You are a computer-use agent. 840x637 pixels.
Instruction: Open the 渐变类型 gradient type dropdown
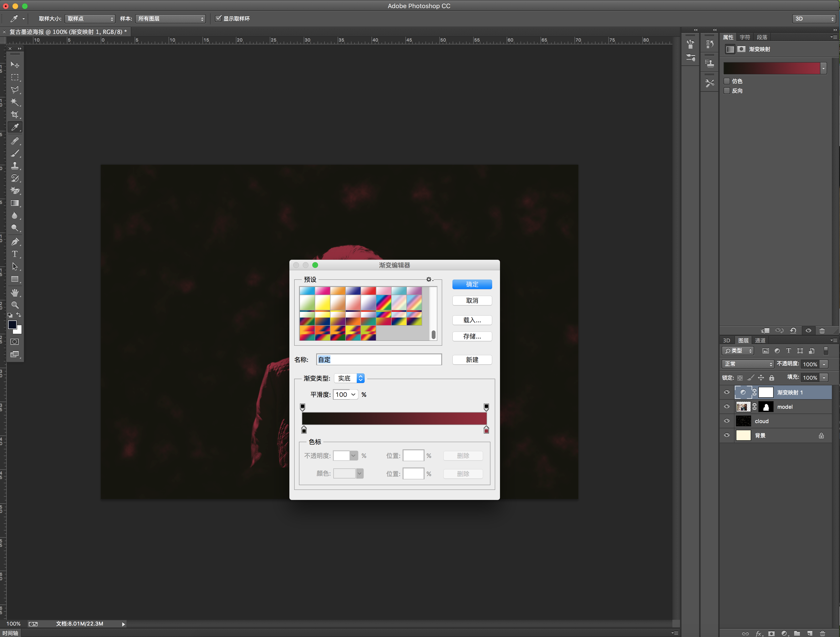tap(349, 378)
